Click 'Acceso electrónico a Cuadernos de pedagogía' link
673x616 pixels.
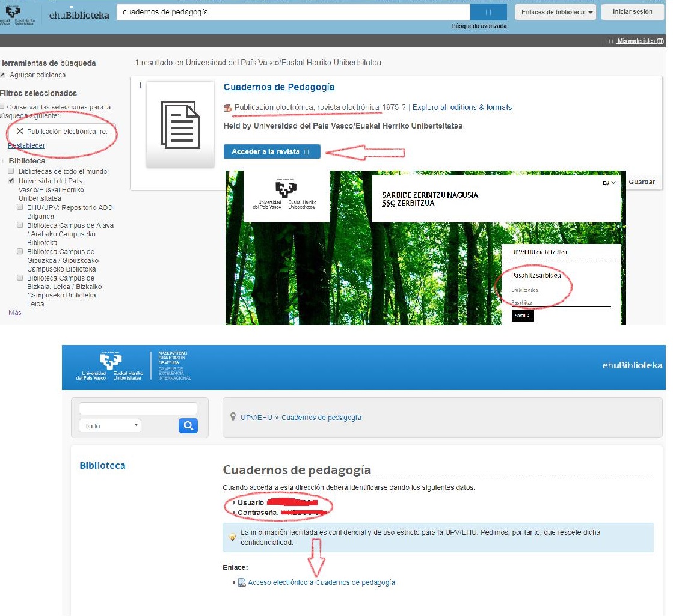coord(321,582)
